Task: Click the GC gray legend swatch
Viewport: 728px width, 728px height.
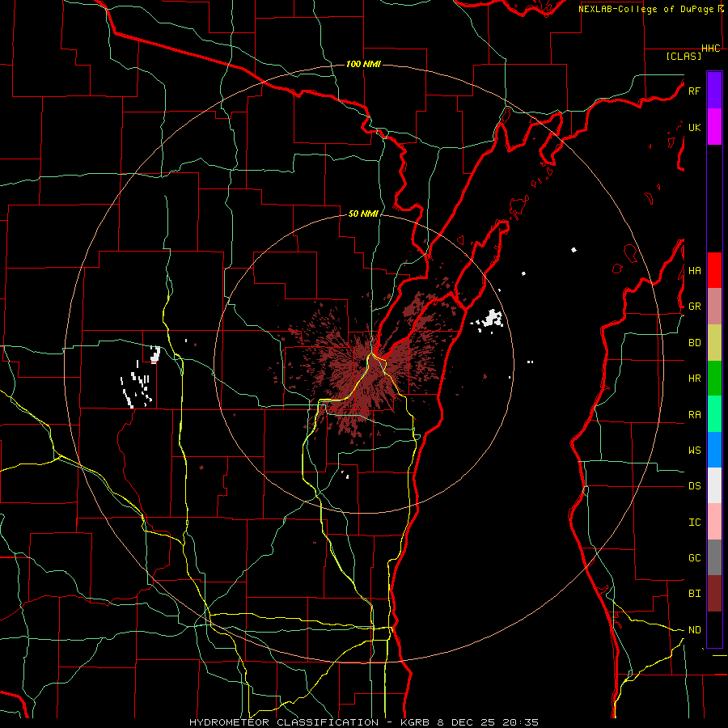Action: 714,557
